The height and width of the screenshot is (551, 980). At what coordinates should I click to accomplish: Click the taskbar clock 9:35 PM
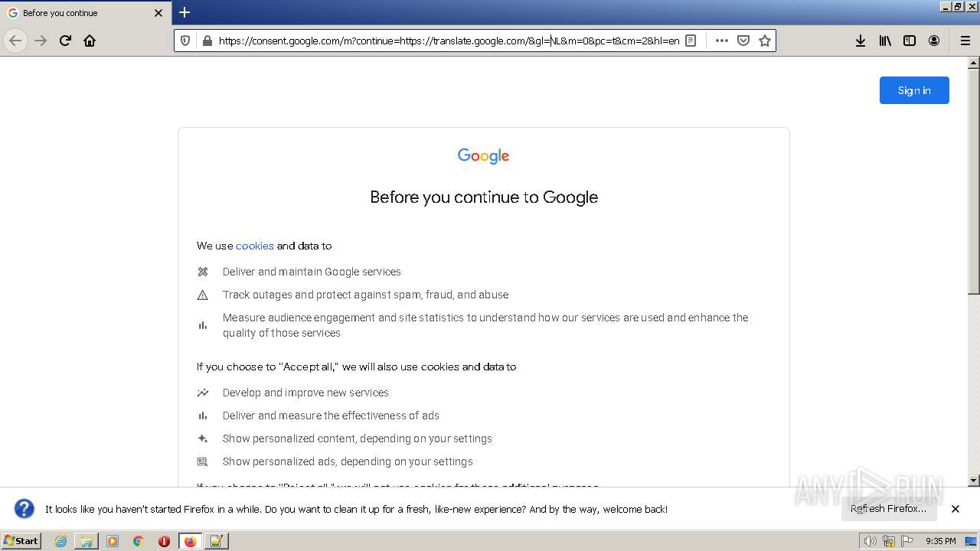click(x=940, y=541)
